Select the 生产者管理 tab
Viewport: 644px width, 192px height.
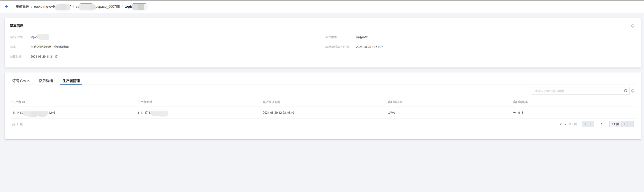click(71, 81)
